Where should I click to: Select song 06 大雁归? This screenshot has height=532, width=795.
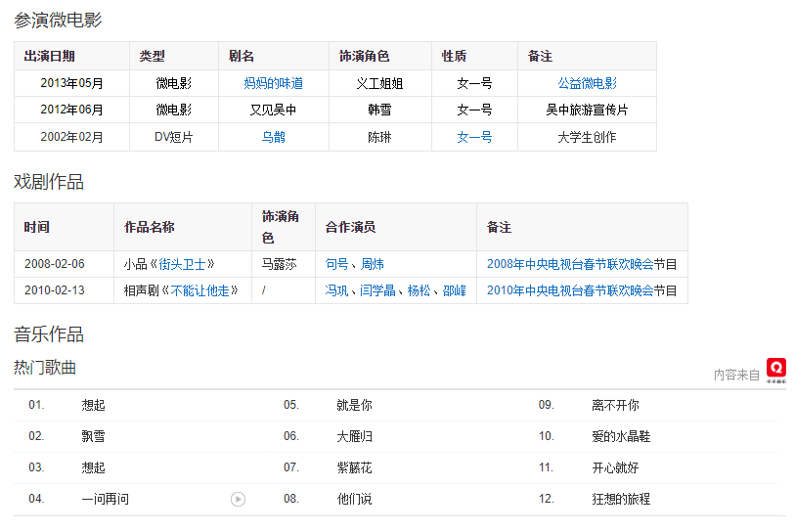point(354,436)
